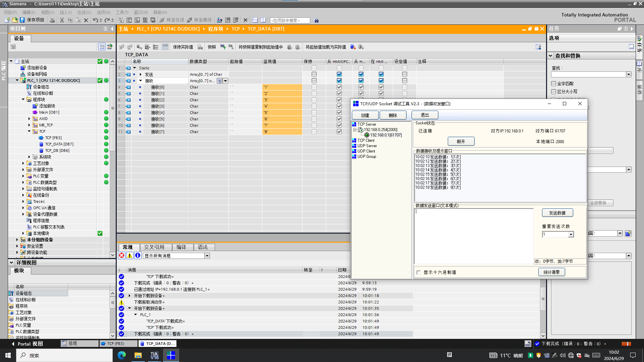The image size is (644, 362).
Task: Click the Cut scissors icon
Action: 62,20
